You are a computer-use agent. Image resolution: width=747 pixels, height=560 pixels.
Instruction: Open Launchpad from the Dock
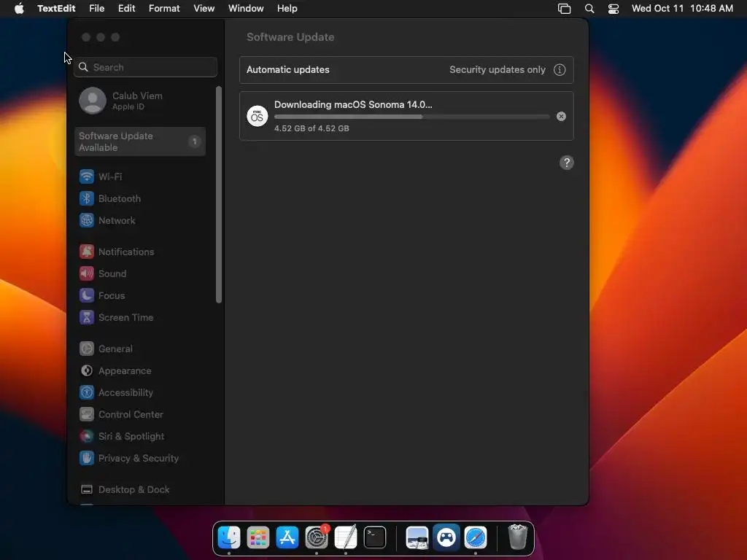pyautogui.click(x=258, y=537)
